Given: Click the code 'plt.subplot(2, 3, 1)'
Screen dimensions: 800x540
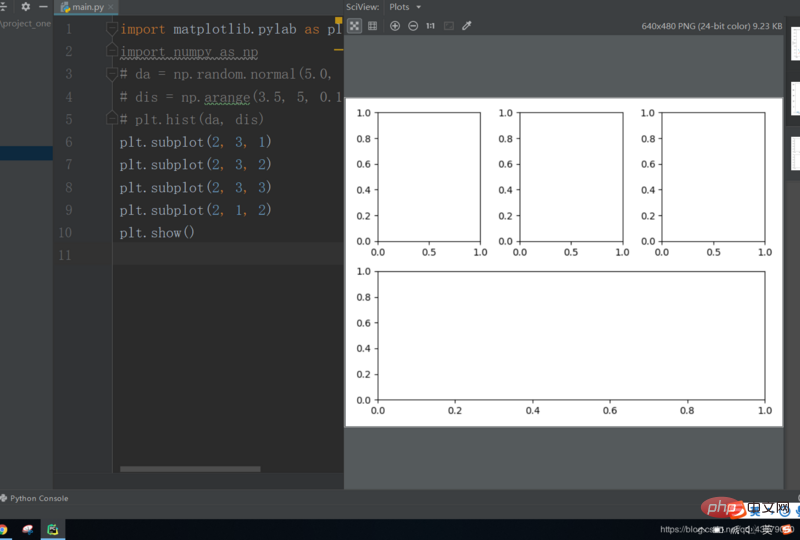Looking at the screenshot, I should (195, 141).
